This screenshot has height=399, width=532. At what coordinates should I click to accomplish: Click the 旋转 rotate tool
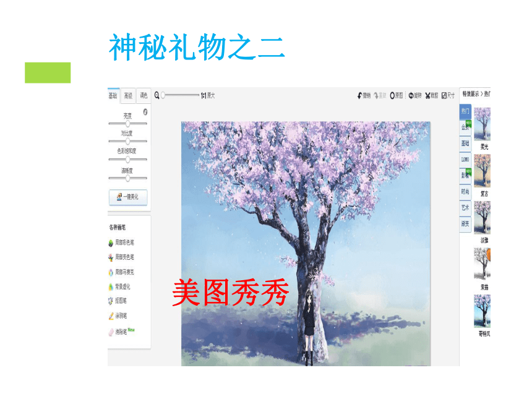pyautogui.click(x=415, y=96)
